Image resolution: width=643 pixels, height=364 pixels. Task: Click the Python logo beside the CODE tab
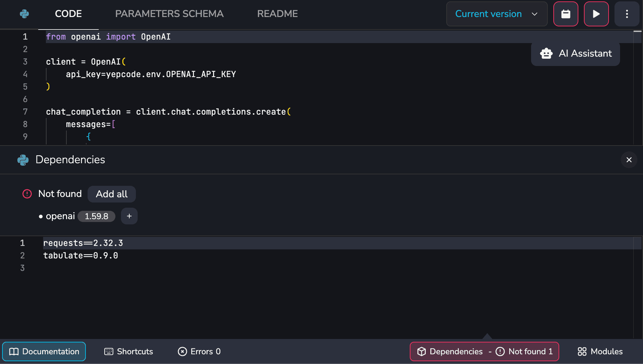(x=24, y=14)
